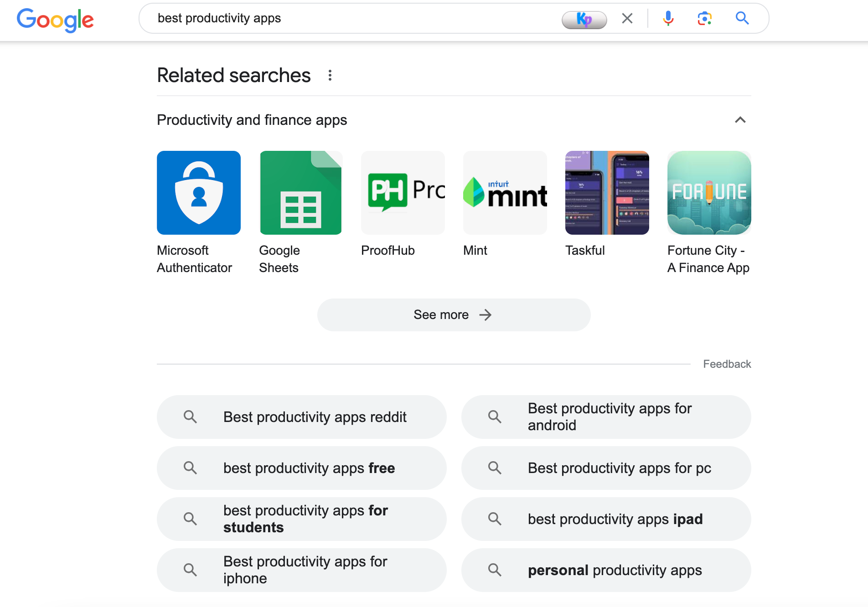
Task: Search Best productivity apps for pc suggestion
Action: click(606, 468)
